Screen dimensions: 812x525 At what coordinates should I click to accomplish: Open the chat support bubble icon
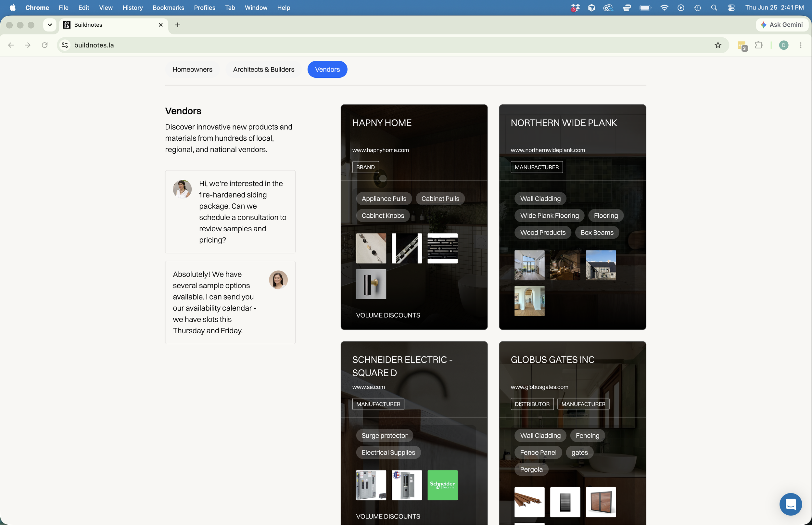(790, 504)
